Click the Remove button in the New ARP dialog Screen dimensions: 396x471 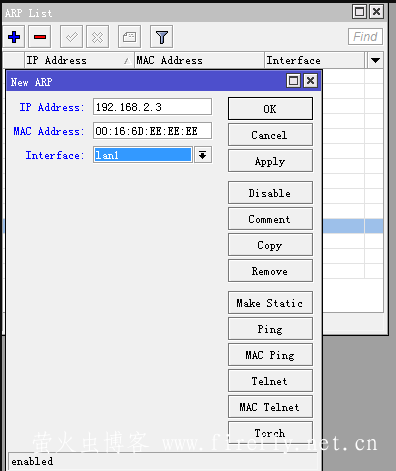click(270, 271)
